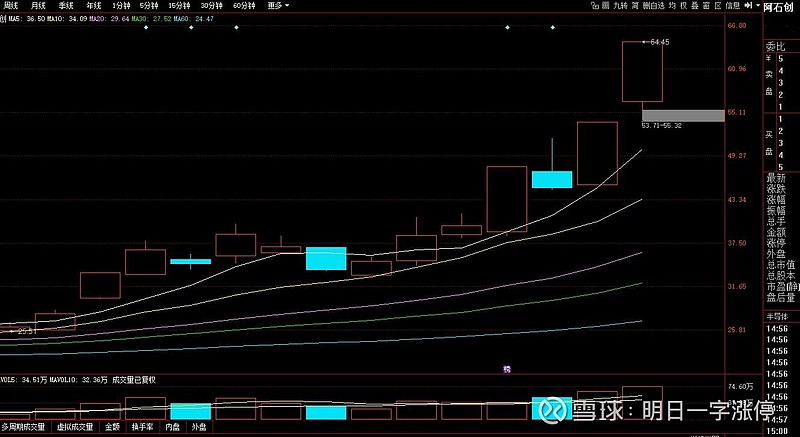
Task: Click the 画 drawing tool beside the padlock
Action: coord(605,6)
